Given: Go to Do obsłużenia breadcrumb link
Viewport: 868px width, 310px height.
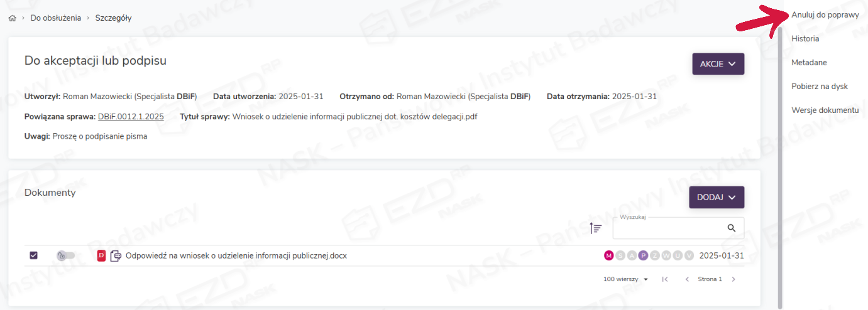Looking at the screenshot, I should click(56, 18).
